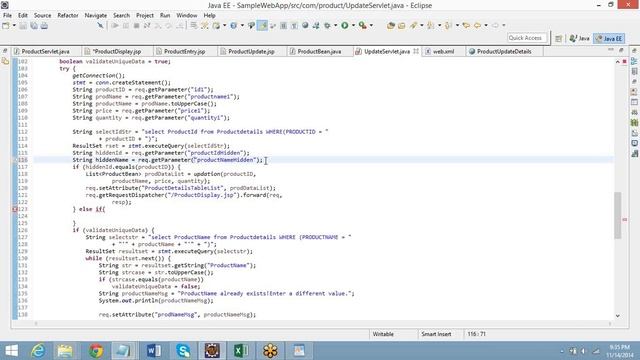Open the Debug configurations dropdown arrow
Viewport: 640px width, 360px height.
click(x=336, y=25)
